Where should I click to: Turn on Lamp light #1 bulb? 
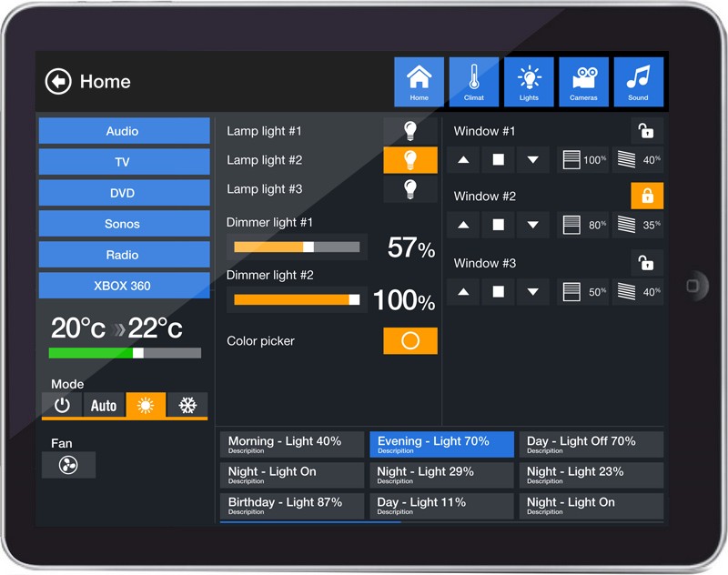pyautogui.click(x=409, y=130)
